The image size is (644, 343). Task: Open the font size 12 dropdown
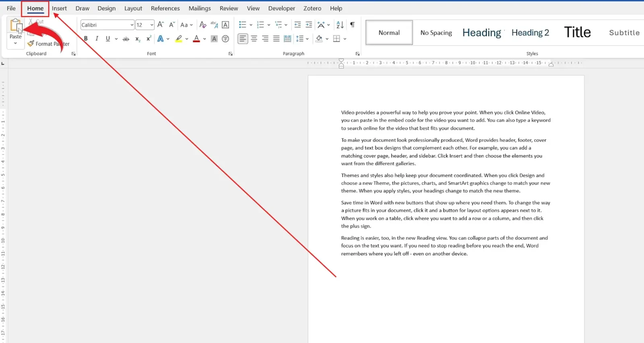point(152,25)
